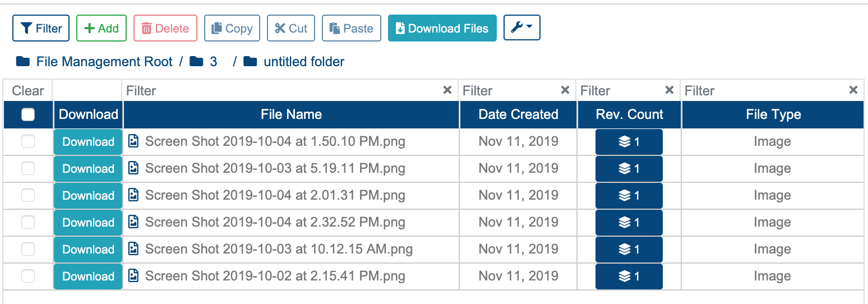Image resolution: width=868 pixels, height=304 pixels.
Task: Click the red Delete button
Action: (x=165, y=28)
